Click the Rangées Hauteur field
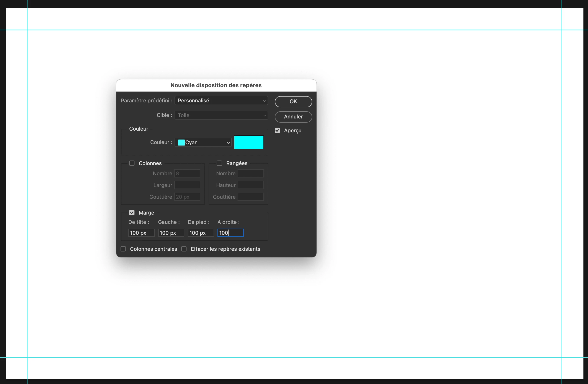The image size is (588, 384). (250, 185)
